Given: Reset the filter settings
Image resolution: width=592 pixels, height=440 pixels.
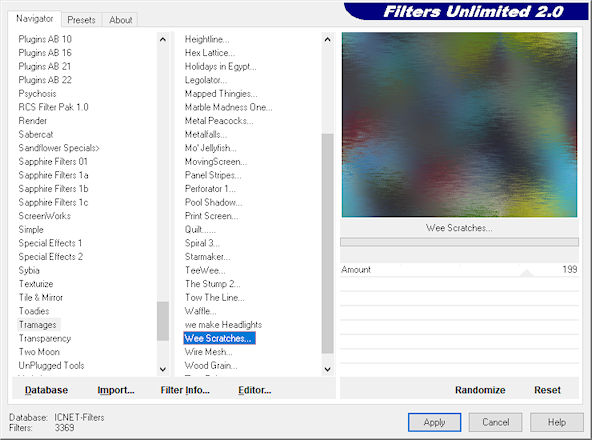Looking at the screenshot, I should (547, 390).
